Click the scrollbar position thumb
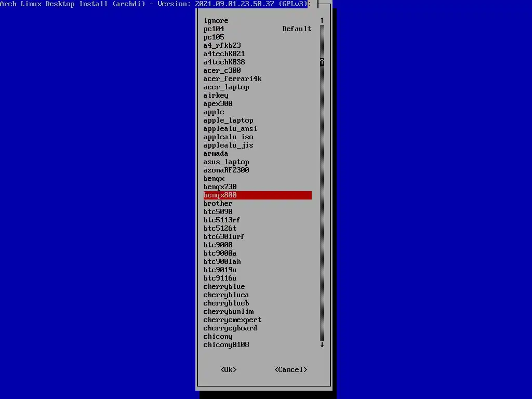Viewport: 532px width, 399px height. 322,62
